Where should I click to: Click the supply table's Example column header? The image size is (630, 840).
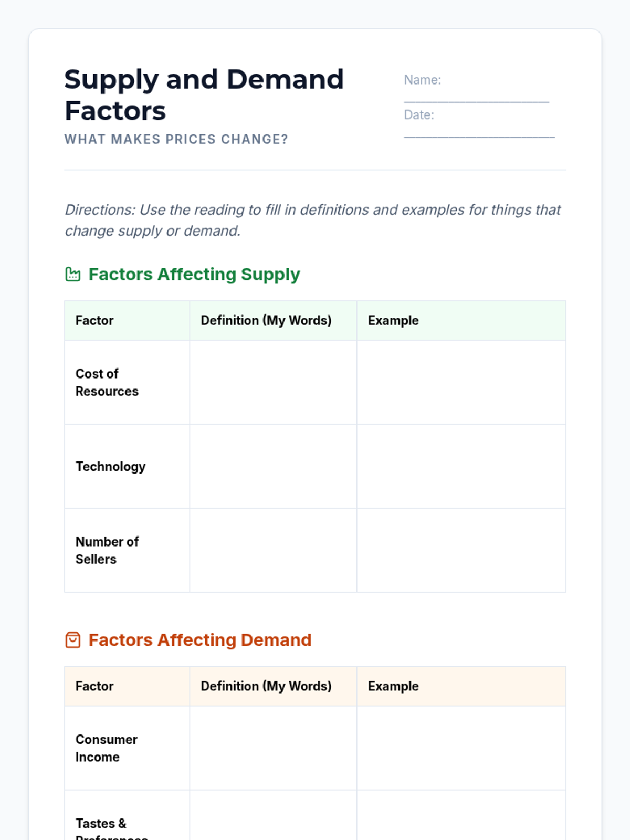click(393, 320)
